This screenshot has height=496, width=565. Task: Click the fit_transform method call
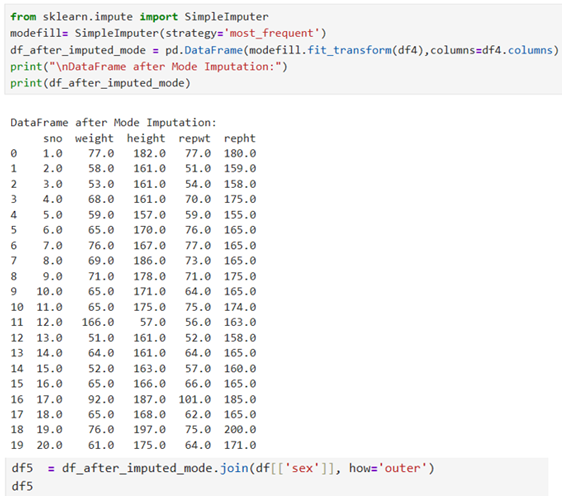[x=349, y=50]
